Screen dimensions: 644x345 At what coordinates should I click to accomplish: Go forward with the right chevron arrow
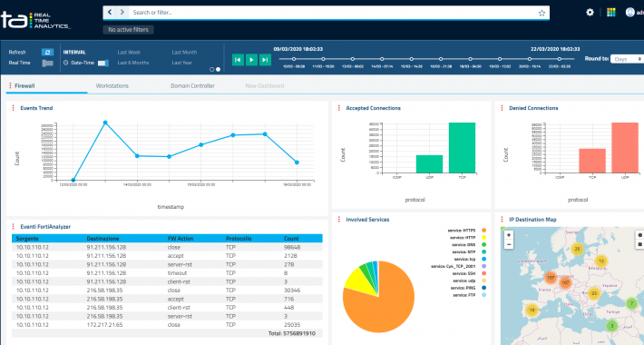tap(122, 13)
